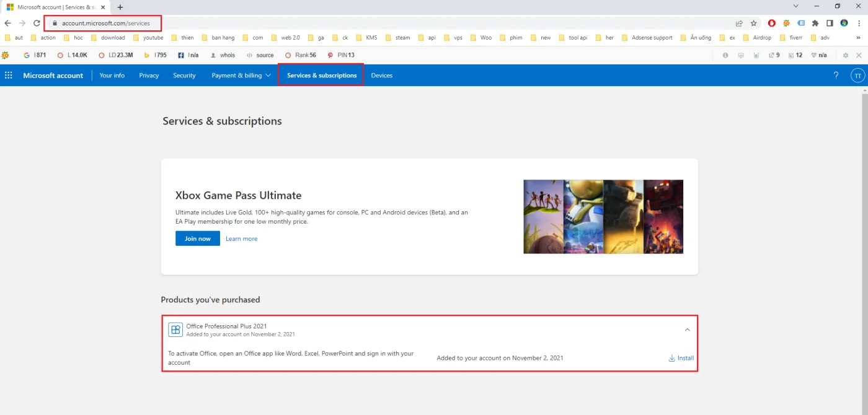Open the Security menu item
The height and width of the screenshot is (415, 868).
184,76
